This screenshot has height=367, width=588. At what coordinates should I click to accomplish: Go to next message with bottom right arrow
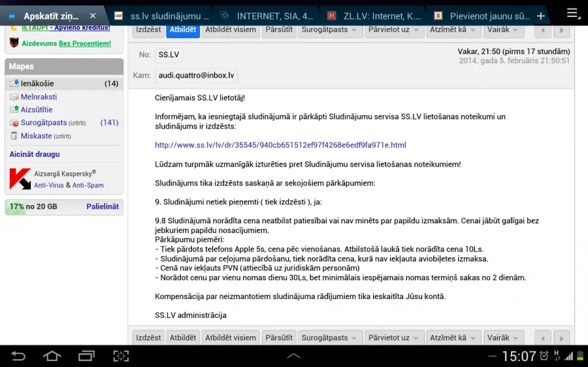click(562, 338)
